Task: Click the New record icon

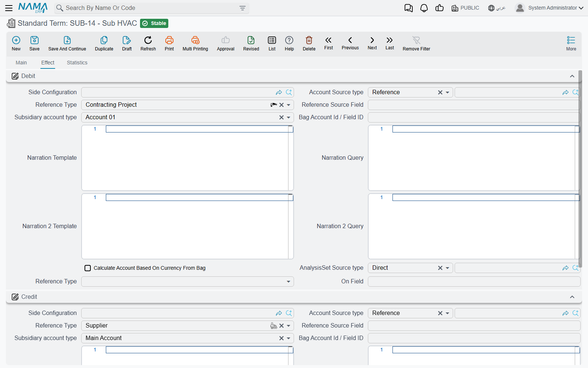Action: tap(16, 43)
